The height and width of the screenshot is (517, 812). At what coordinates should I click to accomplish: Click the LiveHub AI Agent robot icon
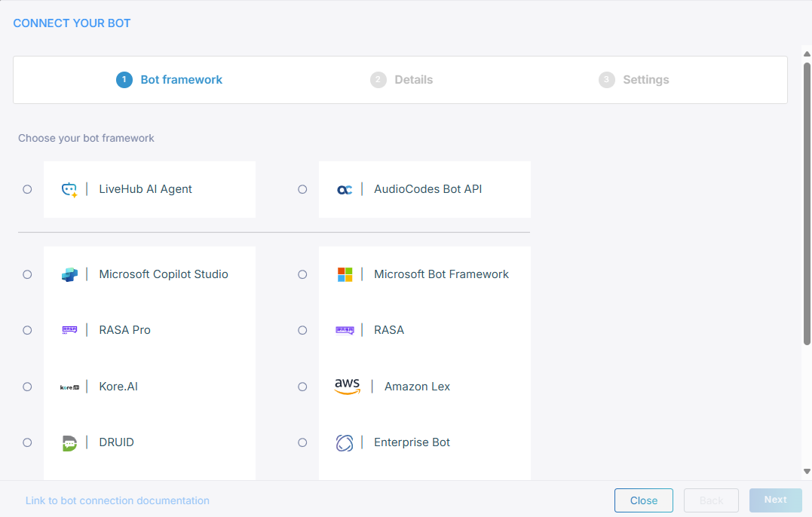[69, 190]
